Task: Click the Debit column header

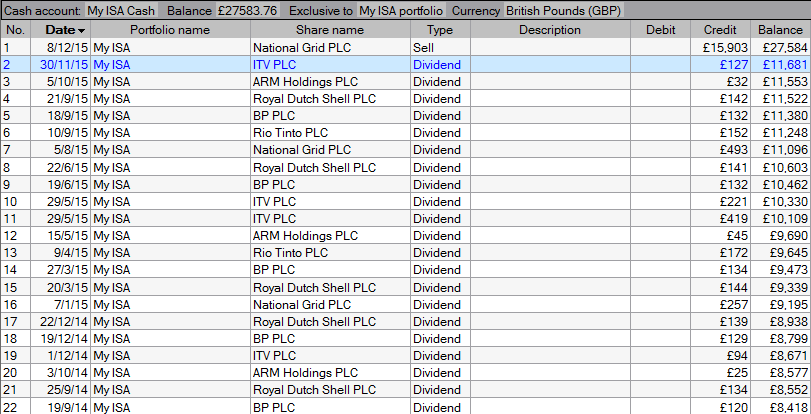Action: coord(660,30)
